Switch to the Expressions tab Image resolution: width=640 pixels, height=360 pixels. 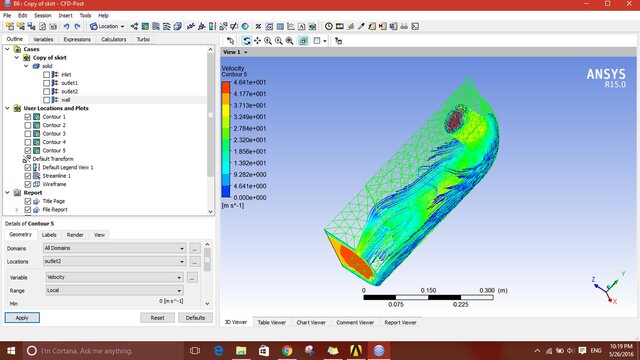tap(77, 39)
